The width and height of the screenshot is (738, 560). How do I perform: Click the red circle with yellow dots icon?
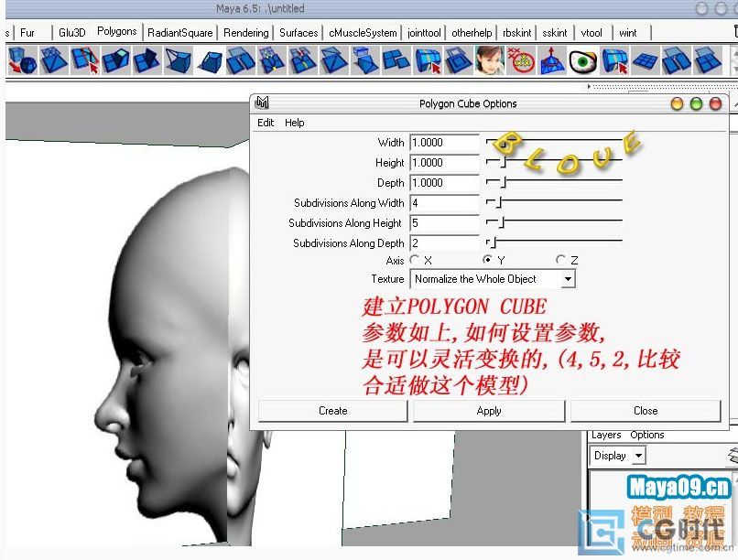(521, 60)
